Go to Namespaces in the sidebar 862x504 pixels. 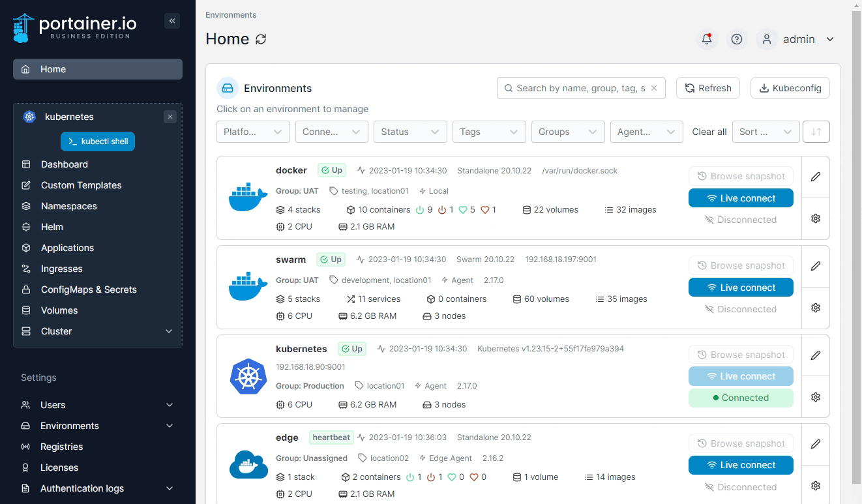coord(68,206)
